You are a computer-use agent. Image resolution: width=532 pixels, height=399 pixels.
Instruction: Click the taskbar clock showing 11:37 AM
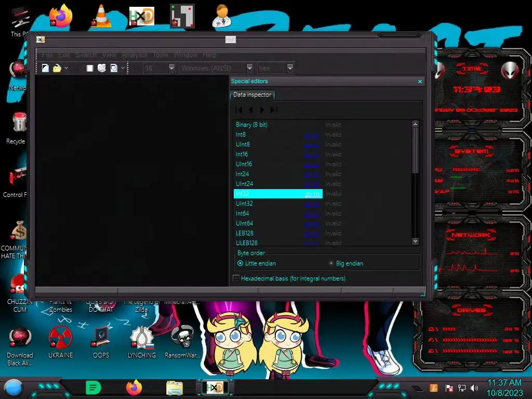point(504,388)
